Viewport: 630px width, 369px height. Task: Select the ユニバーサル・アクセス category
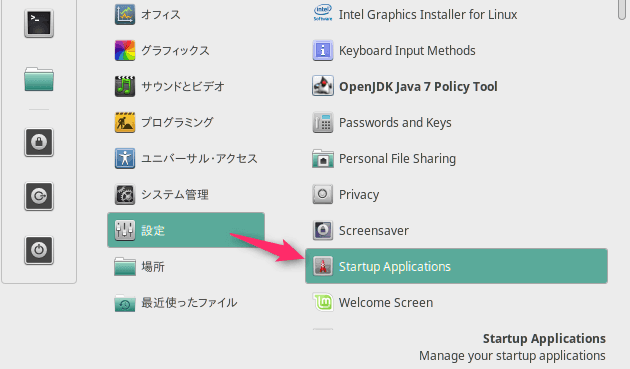click(186, 158)
